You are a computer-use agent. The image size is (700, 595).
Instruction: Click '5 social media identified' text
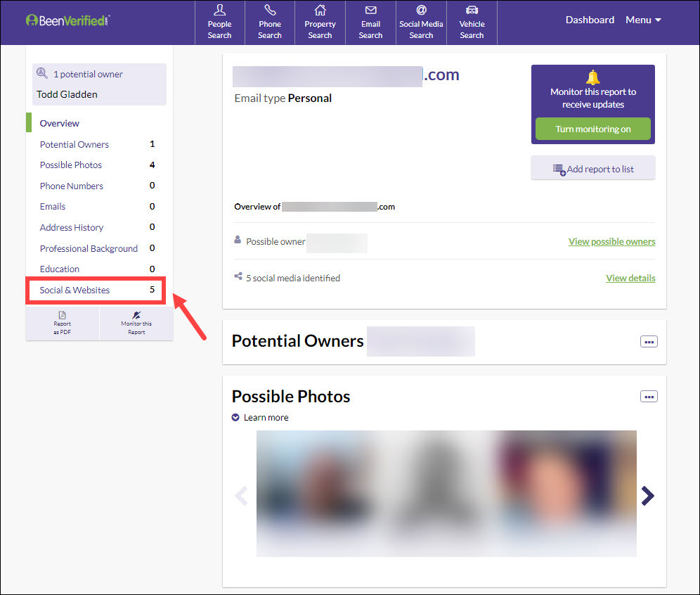293,279
